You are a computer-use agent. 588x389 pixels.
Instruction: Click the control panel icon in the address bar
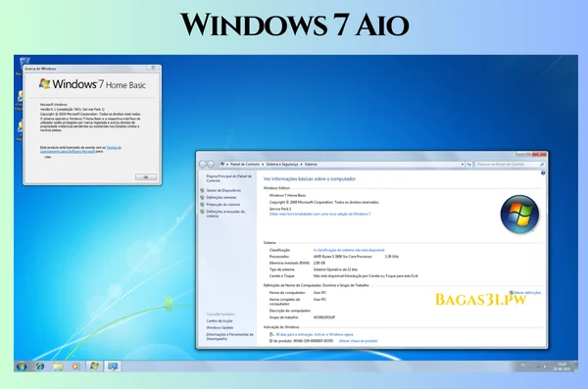(222, 165)
